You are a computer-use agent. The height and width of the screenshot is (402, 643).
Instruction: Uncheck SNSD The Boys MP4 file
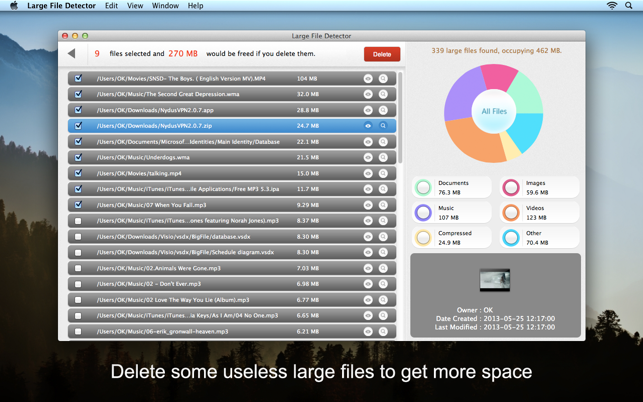pyautogui.click(x=78, y=78)
